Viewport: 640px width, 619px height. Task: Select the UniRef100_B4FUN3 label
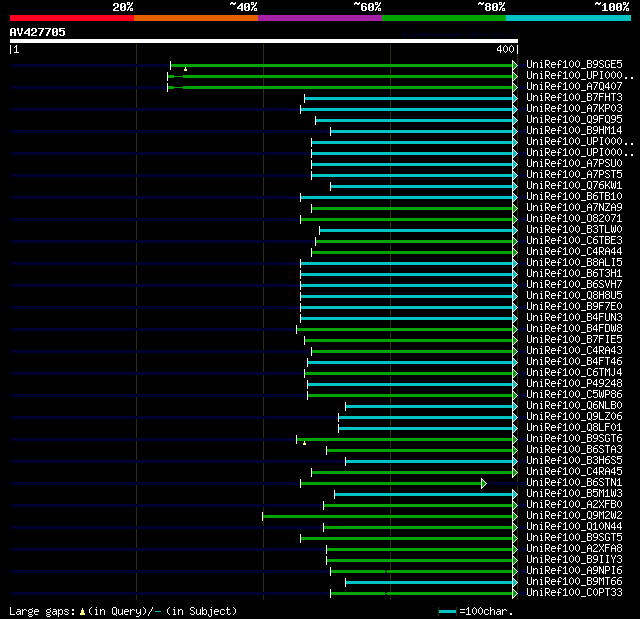coord(574,318)
